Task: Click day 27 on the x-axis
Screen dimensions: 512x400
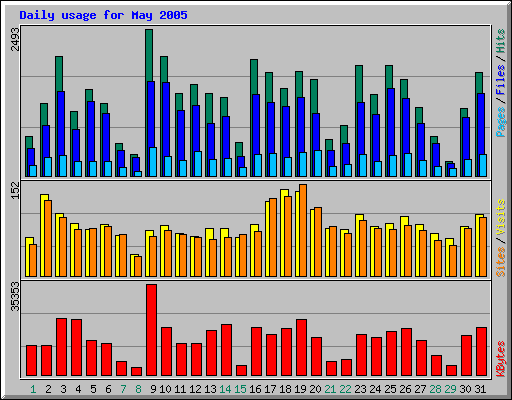Action: pyautogui.click(x=420, y=389)
